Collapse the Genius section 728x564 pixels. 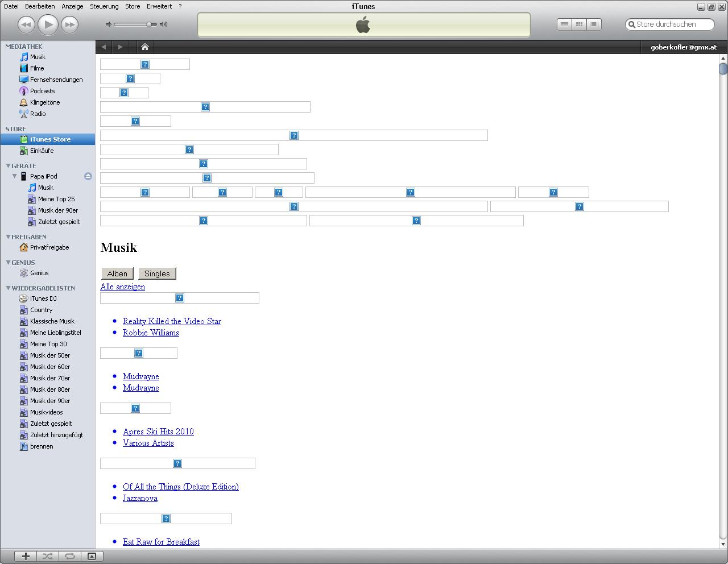tap(8, 262)
